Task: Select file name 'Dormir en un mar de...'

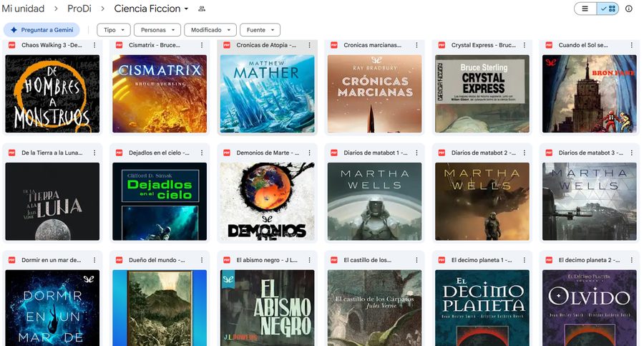Action: 52,260
